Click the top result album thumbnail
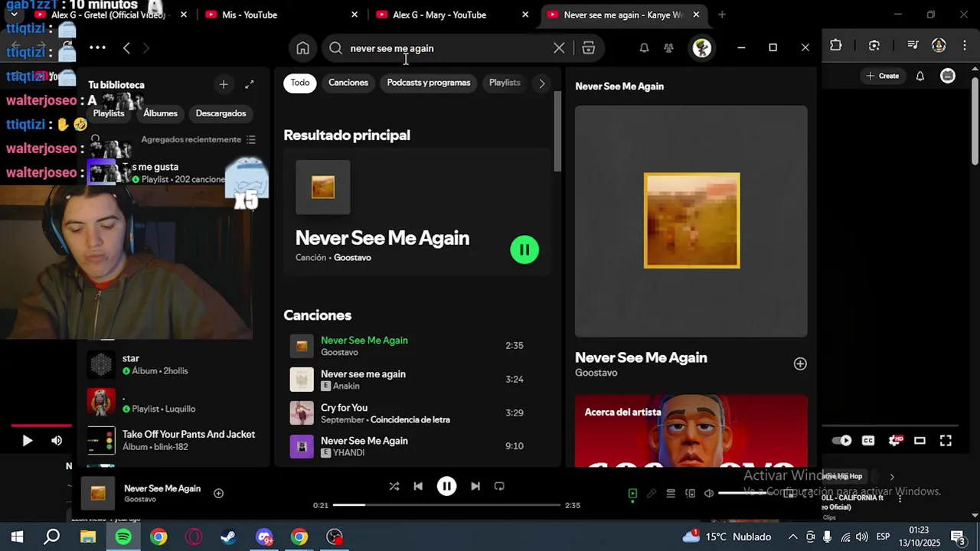This screenshot has height=551, width=980. 323,187
